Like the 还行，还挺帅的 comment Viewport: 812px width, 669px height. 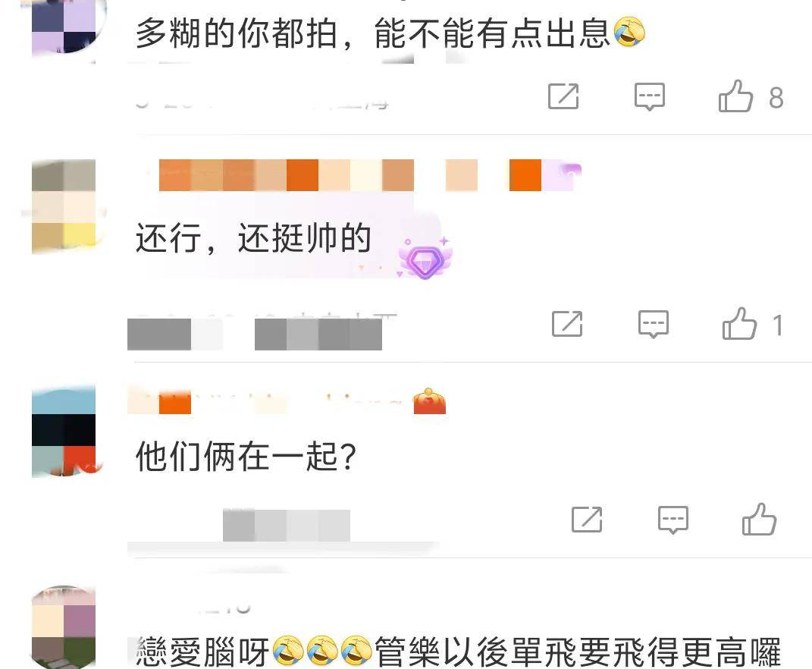point(739,324)
